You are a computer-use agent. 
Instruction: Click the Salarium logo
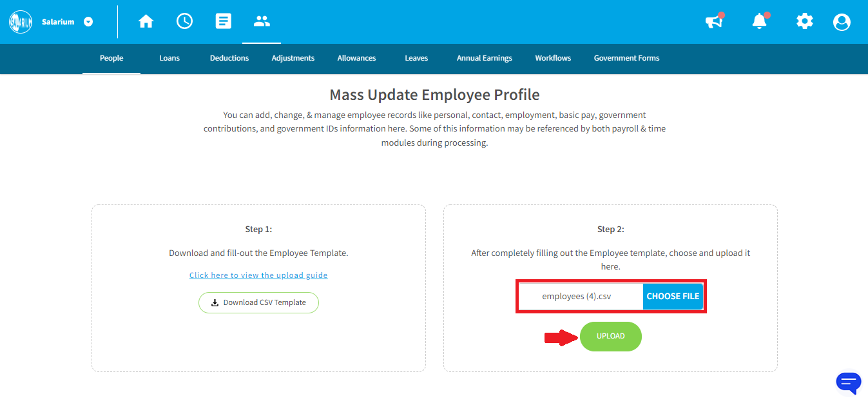point(21,22)
